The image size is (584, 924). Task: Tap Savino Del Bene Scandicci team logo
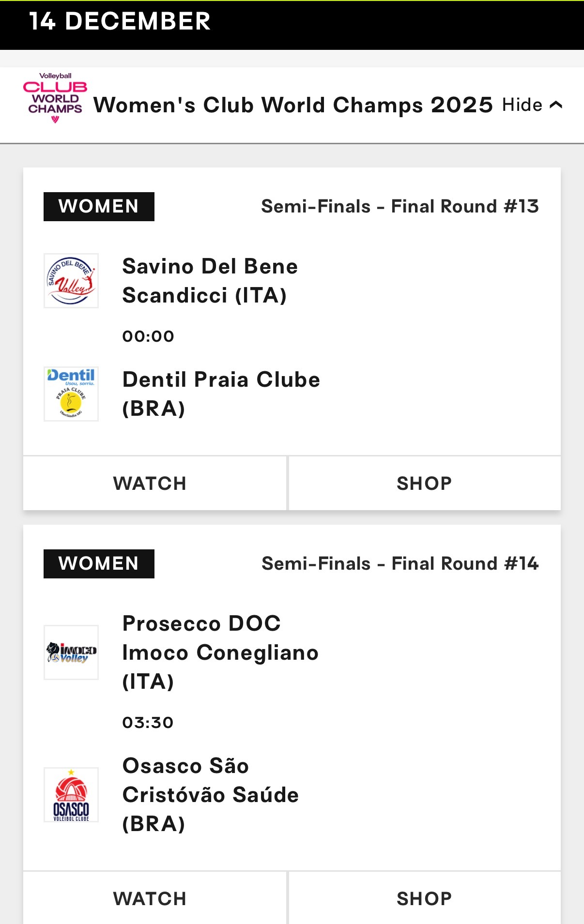pyautogui.click(x=71, y=281)
